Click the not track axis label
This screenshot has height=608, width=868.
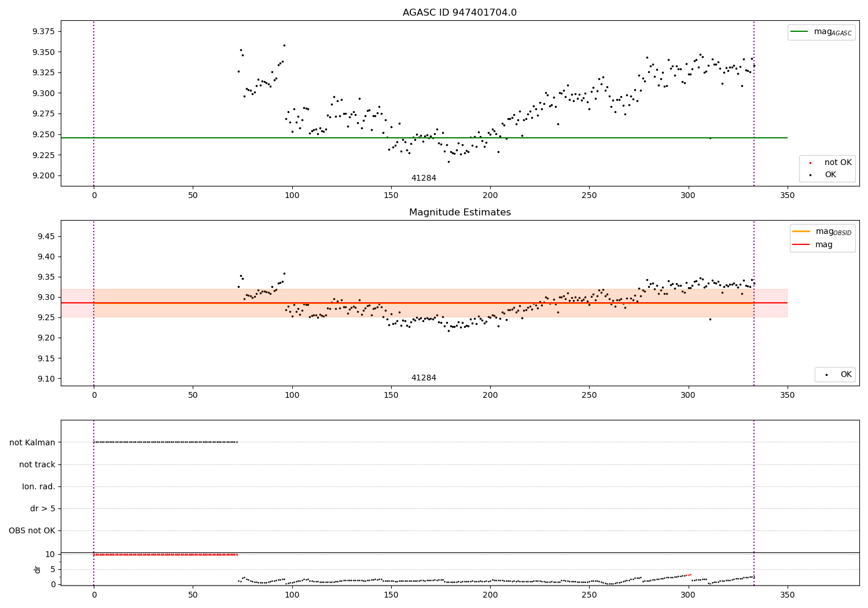click(37, 464)
